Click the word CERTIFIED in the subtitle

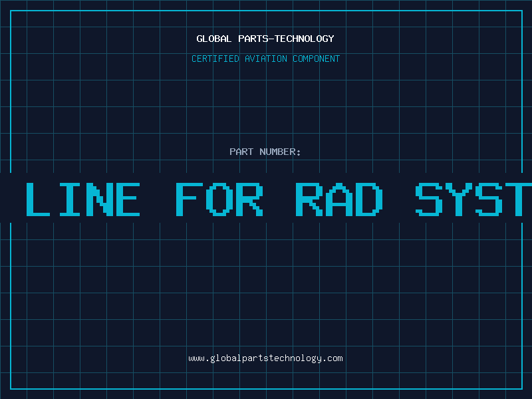215,59
